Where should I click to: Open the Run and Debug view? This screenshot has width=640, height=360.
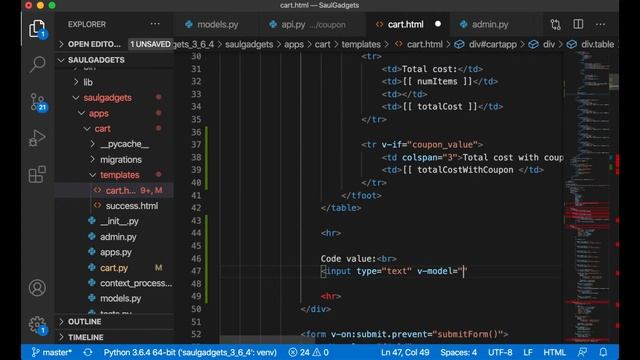pyautogui.click(x=37, y=138)
